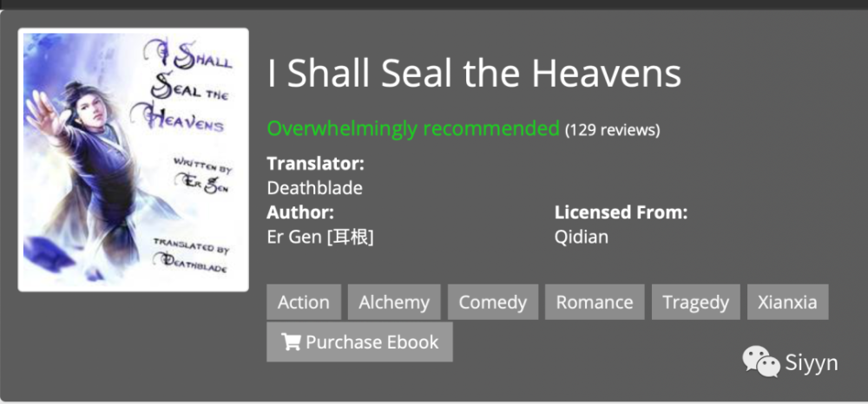Click the Translator label
The width and height of the screenshot is (868, 404).
tap(316, 164)
